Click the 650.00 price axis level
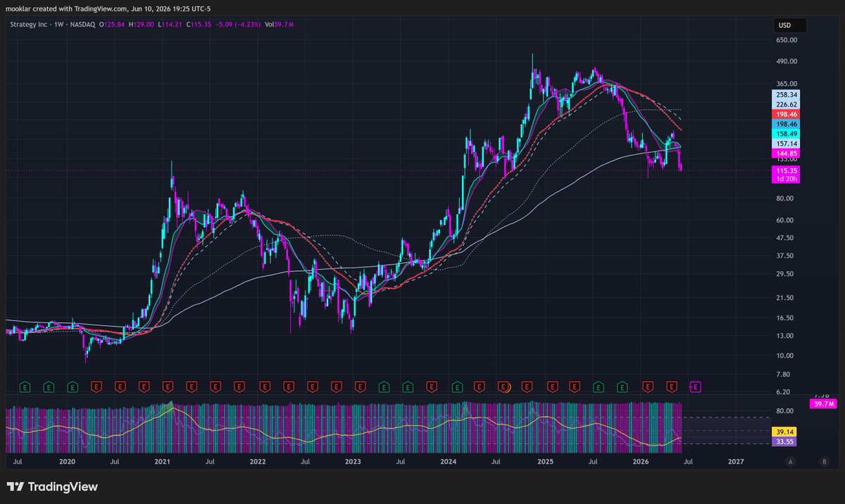Viewport: 845px width, 504px height. (x=786, y=40)
